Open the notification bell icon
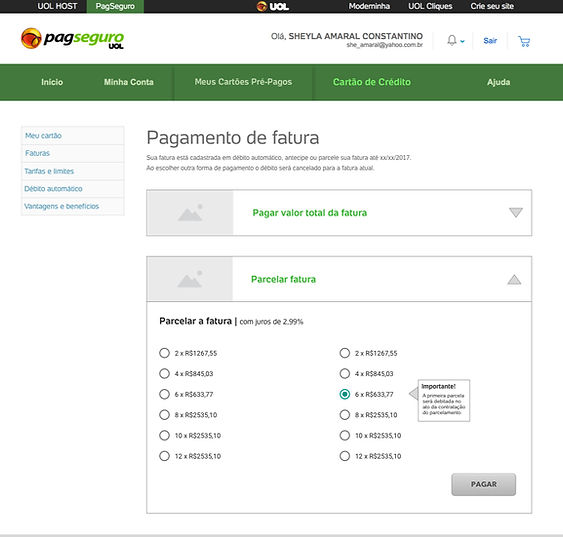 click(452, 40)
